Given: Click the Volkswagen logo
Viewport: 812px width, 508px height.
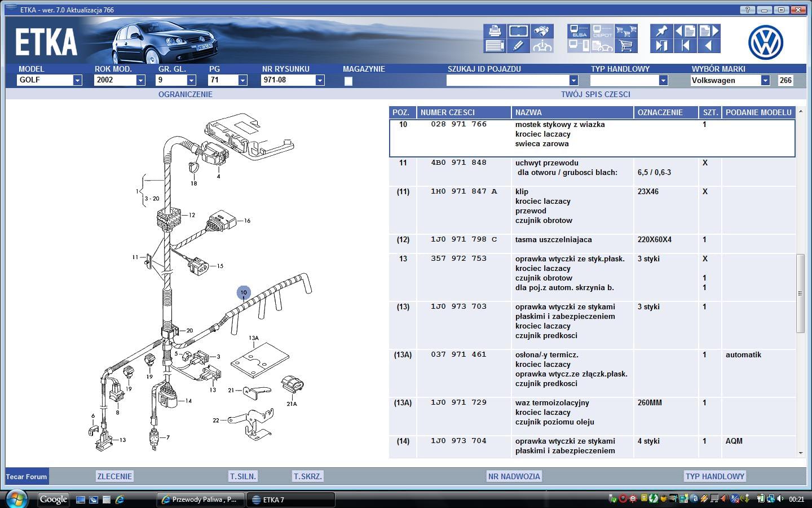Looking at the screenshot, I should point(765,42).
